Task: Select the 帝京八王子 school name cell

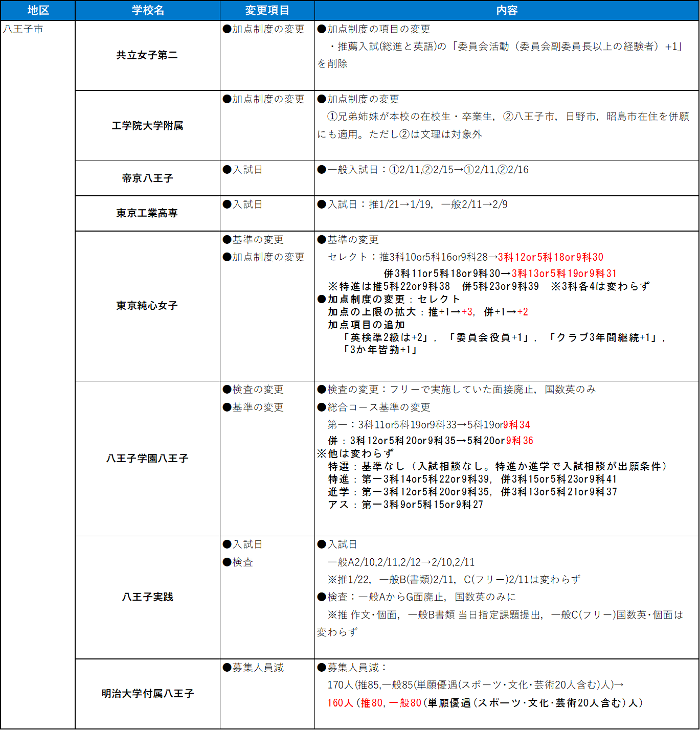Action: [x=148, y=178]
